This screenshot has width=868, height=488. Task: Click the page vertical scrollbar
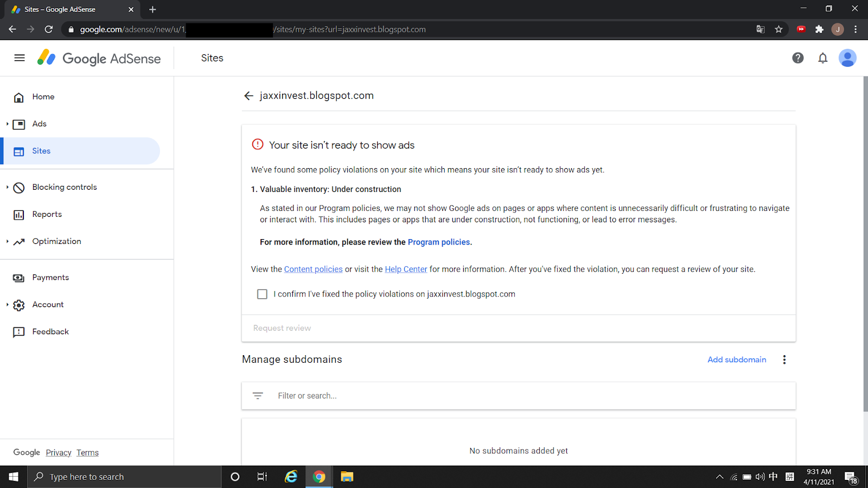click(x=865, y=244)
